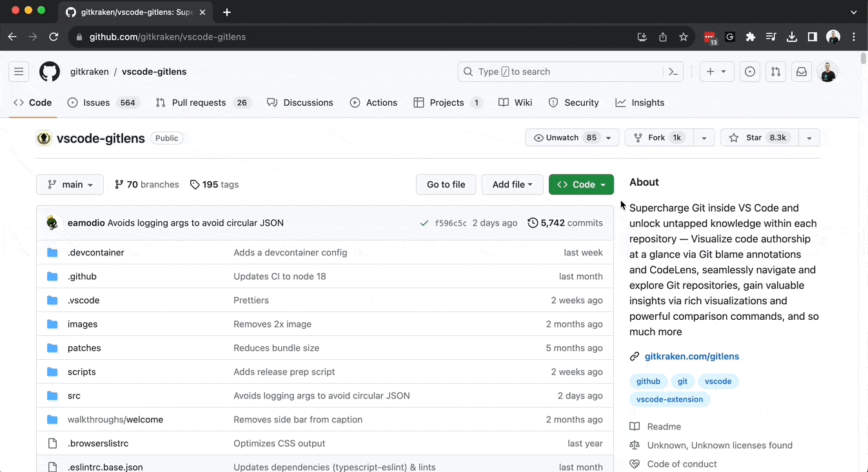This screenshot has width=868, height=472.
Task: Open the Actions tab
Action: coord(373,103)
